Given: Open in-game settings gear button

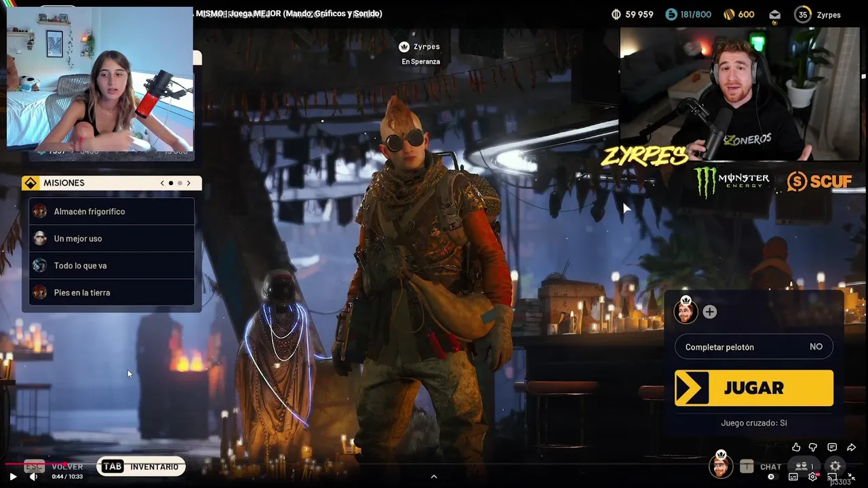Looking at the screenshot, I should [835, 466].
